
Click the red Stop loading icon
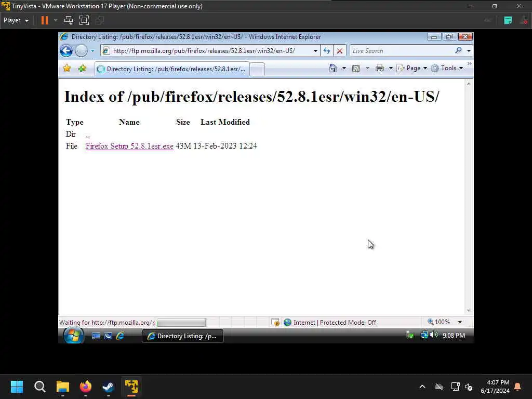(x=339, y=51)
